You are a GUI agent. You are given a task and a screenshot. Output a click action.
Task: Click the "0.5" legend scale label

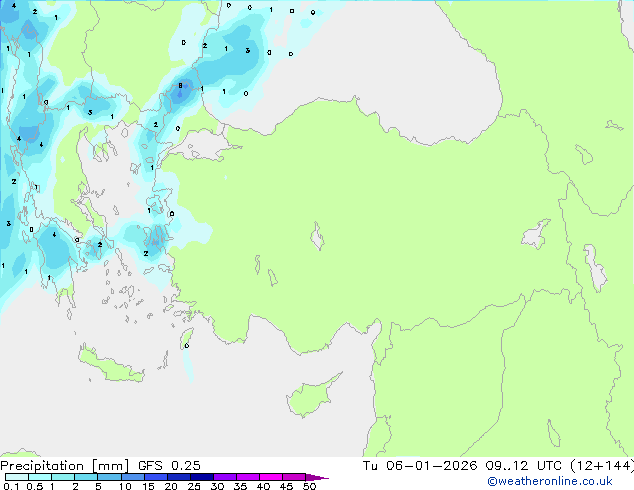point(35,486)
